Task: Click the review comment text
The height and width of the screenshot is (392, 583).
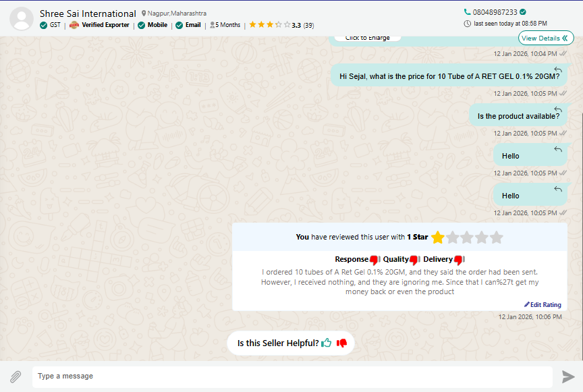Action: 399,282
